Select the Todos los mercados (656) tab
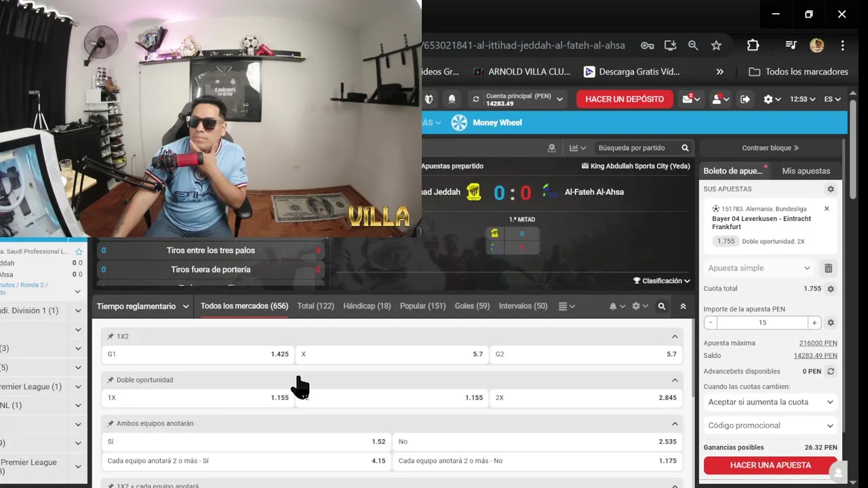868x488 pixels. [x=244, y=306]
